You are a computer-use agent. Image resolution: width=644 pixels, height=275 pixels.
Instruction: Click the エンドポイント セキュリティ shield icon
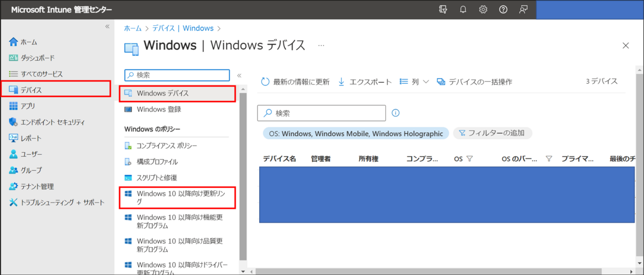point(13,122)
